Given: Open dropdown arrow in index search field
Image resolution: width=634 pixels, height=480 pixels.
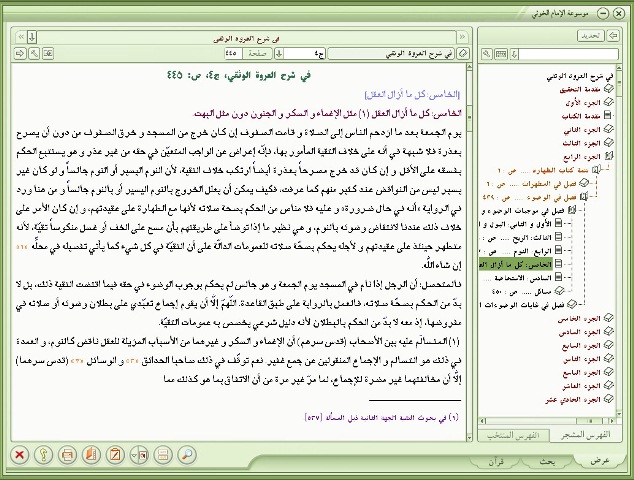Looking at the screenshot, I should [x=514, y=54].
